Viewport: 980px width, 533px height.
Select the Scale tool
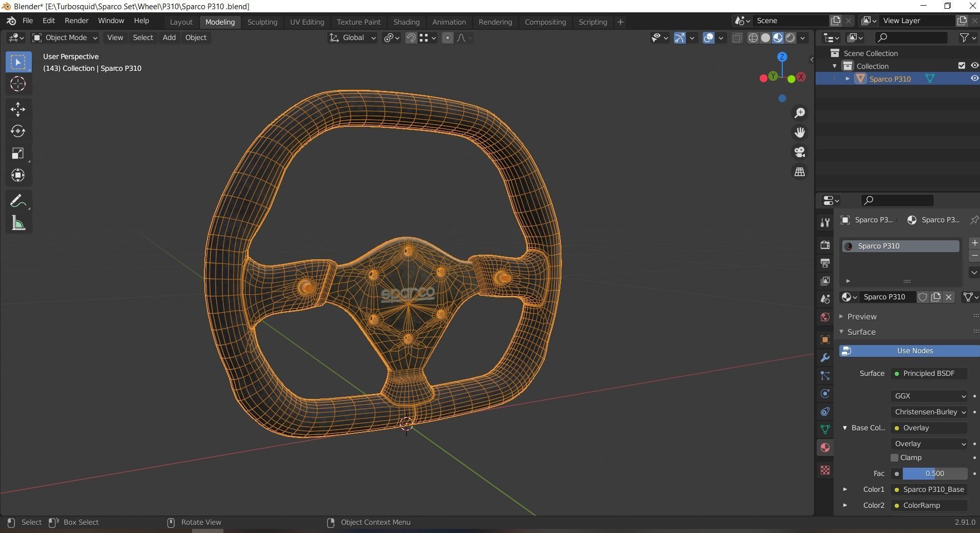[18, 154]
